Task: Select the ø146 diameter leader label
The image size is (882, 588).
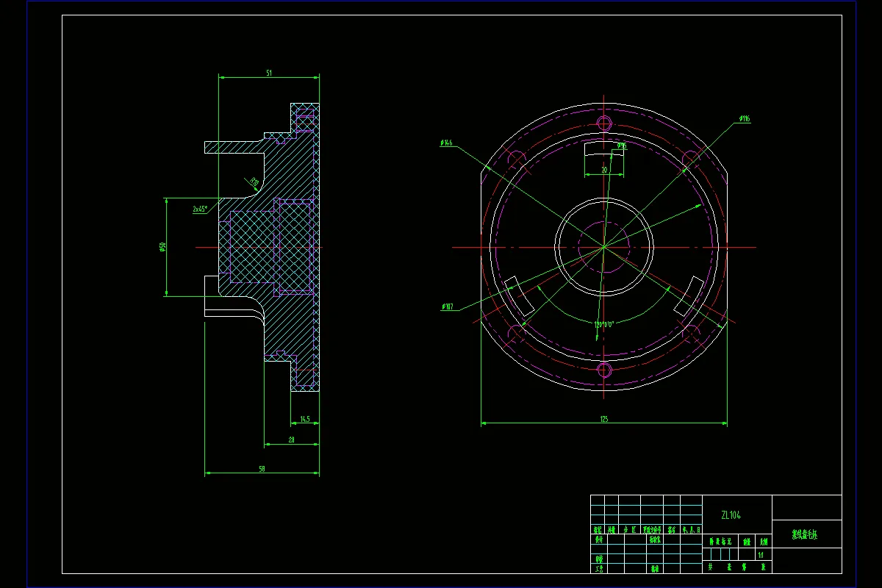Action: coord(446,143)
